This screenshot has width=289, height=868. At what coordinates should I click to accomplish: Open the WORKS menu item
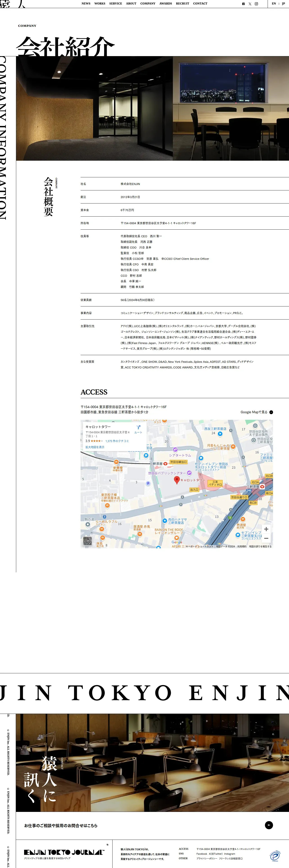click(x=99, y=4)
